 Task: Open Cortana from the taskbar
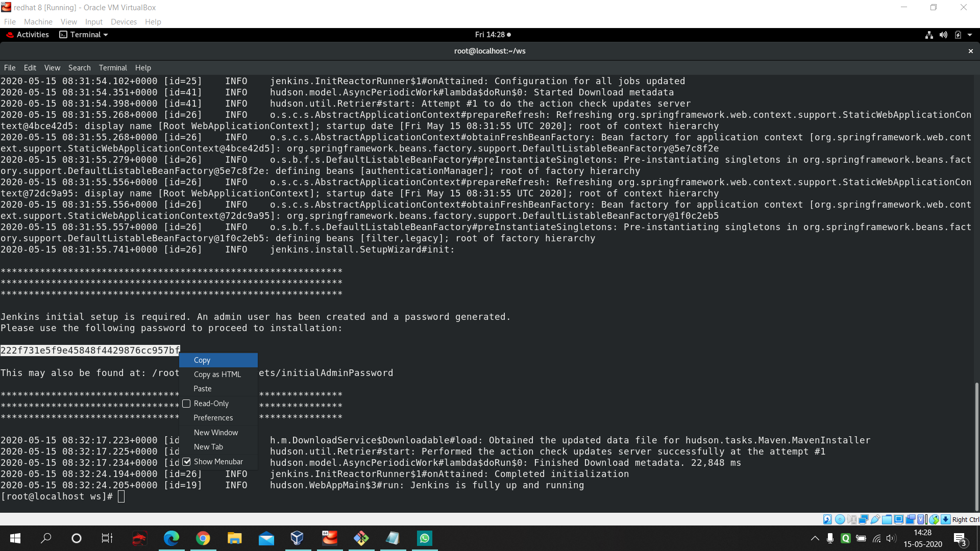[77, 538]
